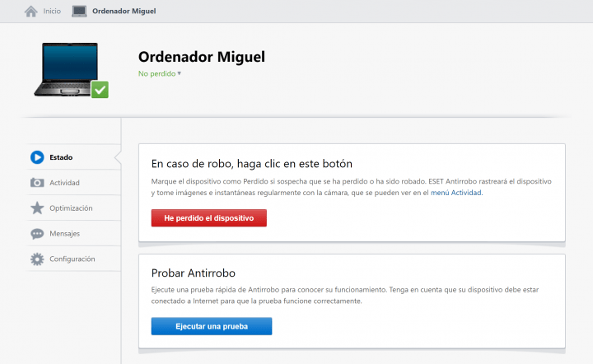Open the Optimización sidebar section
Viewport: 593px width, 364px height.
pyautogui.click(x=74, y=208)
